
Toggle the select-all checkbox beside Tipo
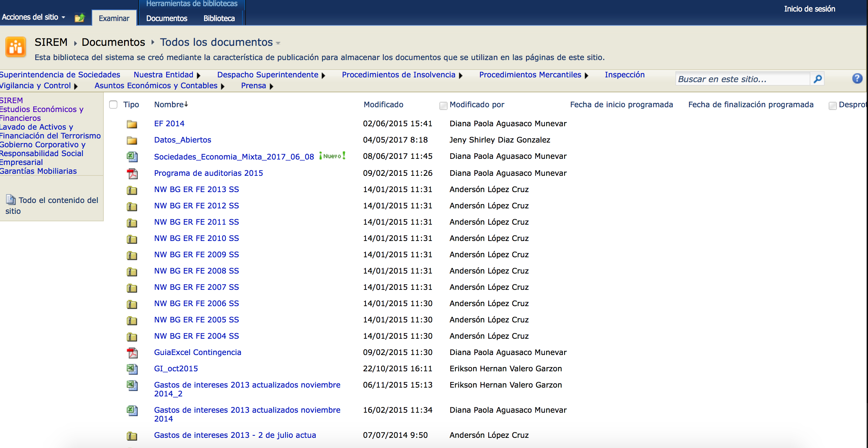pyautogui.click(x=113, y=105)
